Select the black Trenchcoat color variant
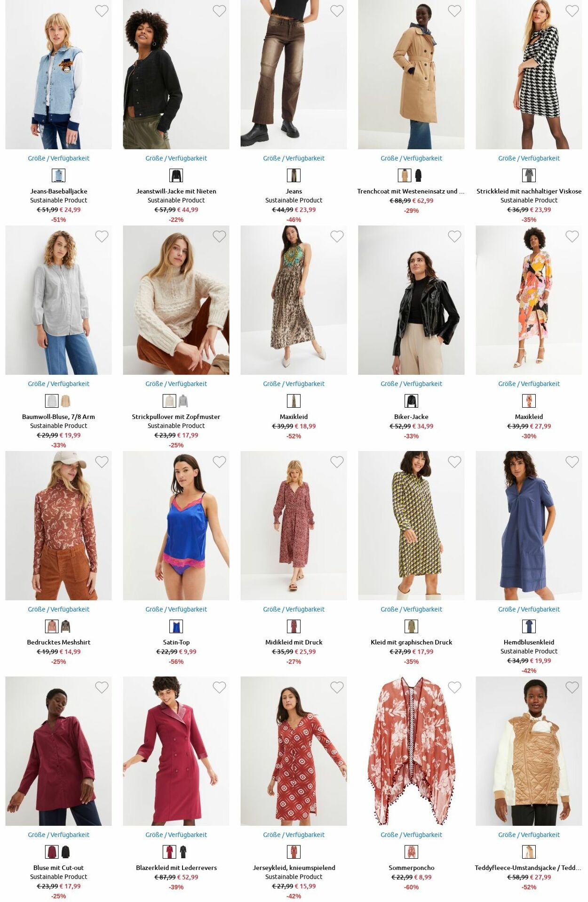The height and width of the screenshot is (902, 588). 418,176
